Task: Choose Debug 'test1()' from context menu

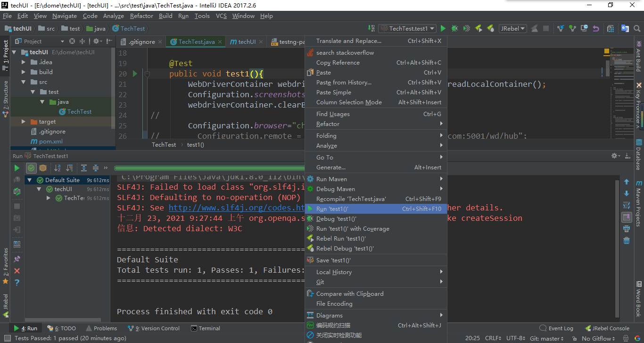Action: tap(376, 218)
